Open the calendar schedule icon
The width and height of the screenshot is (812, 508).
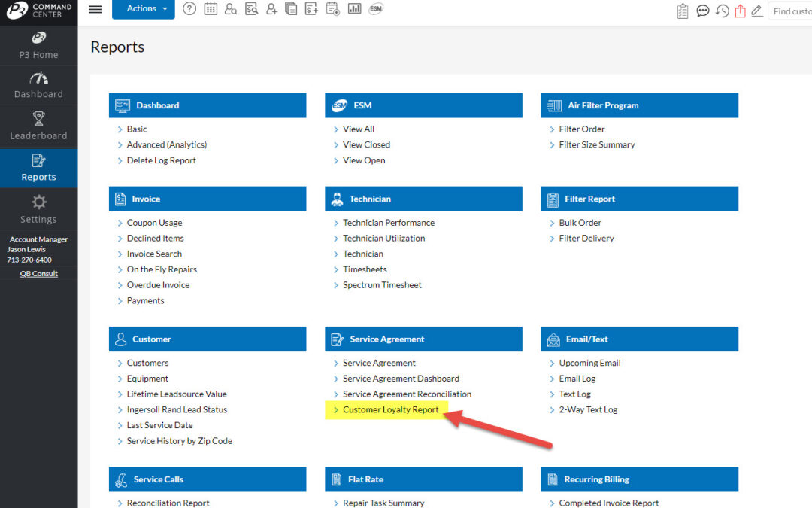click(211, 9)
